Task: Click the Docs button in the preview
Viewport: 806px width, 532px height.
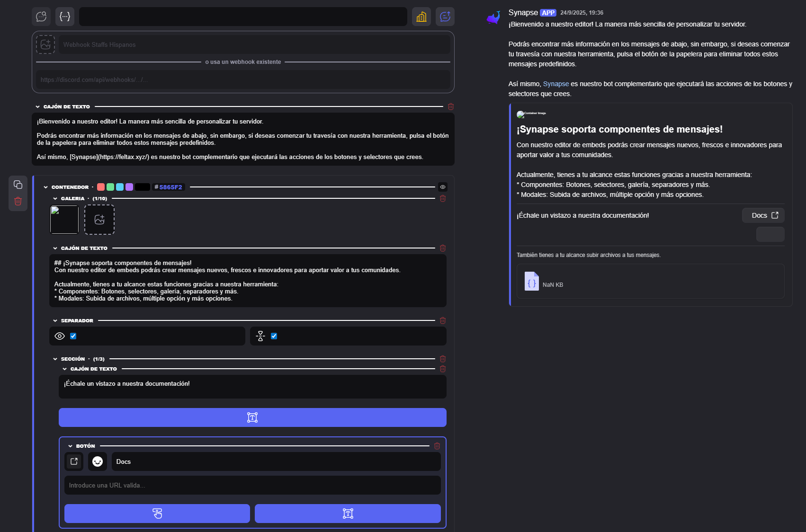Action: [x=763, y=215]
